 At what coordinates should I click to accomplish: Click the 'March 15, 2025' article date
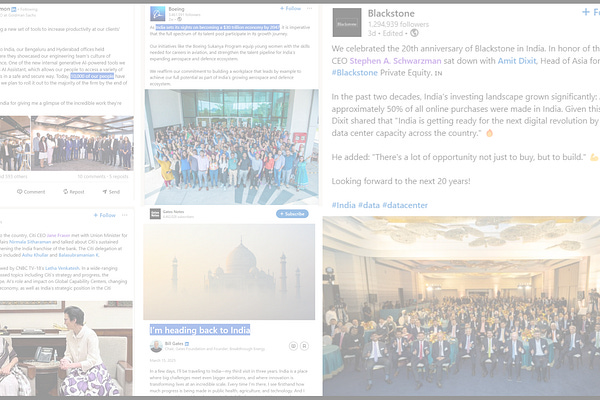click(162, 361)
